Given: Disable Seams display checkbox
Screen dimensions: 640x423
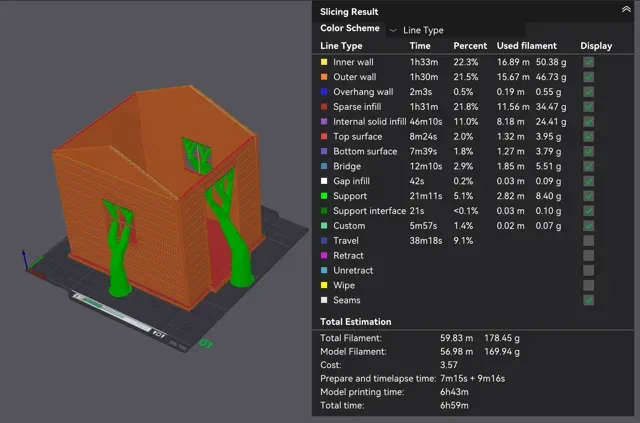Looking at the screenshot, I should [x=588, y=300].
